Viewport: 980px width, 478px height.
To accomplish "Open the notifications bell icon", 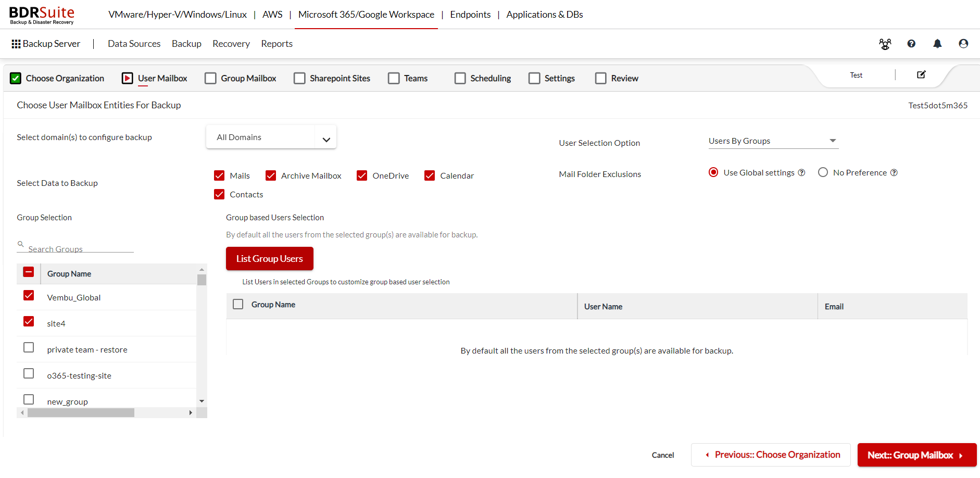I will tap(937, 44).
